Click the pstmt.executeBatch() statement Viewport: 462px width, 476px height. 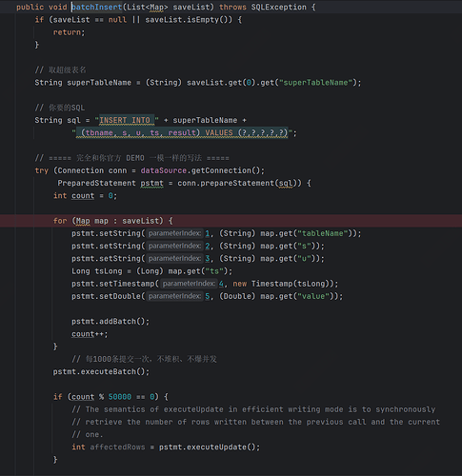point(101,371)
